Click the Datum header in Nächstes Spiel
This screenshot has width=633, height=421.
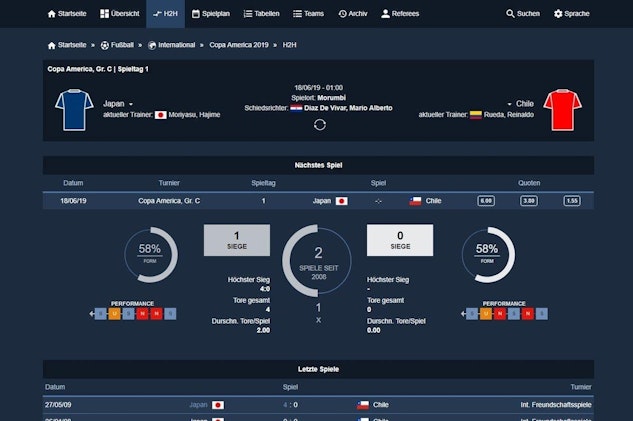(73, 183)
